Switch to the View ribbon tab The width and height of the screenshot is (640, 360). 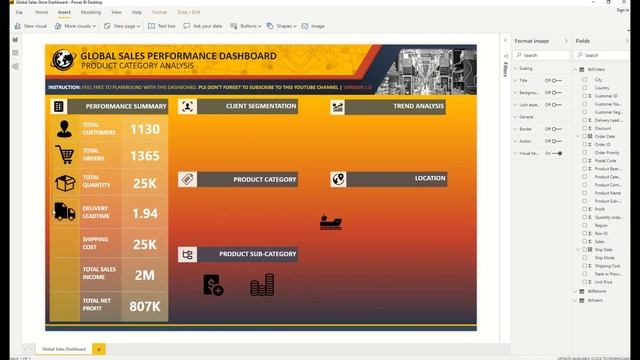(x=116, y=12)
